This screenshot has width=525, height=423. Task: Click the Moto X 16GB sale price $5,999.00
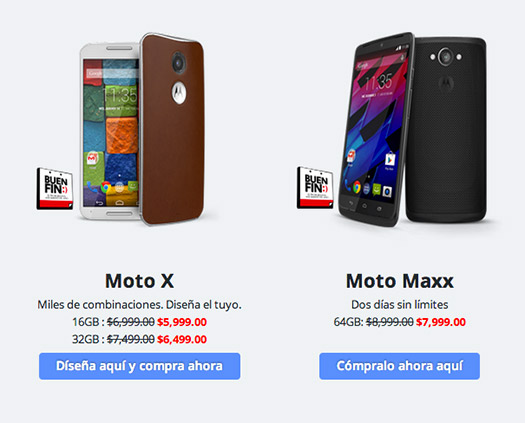coord(182,322)
